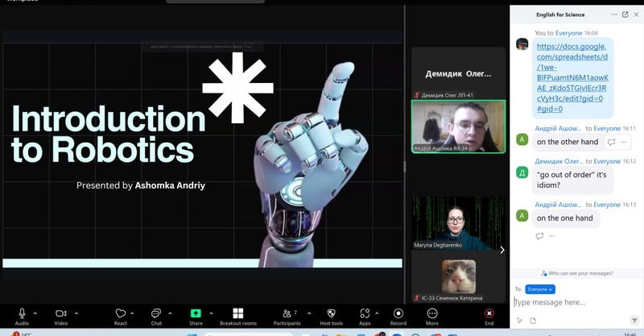Open the audio options caret beside Audio
Viewport: 644px width, 336px height.
click(35, 313)
